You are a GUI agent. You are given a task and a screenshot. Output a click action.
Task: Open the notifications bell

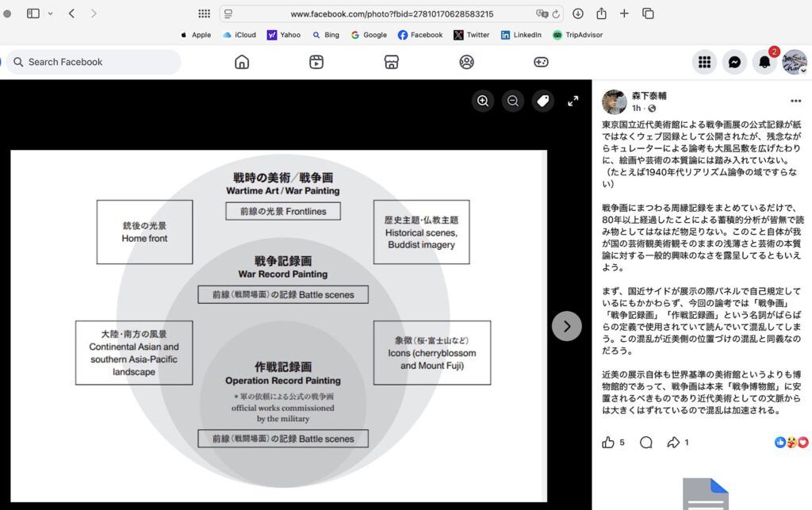click(x=765, y=62)
